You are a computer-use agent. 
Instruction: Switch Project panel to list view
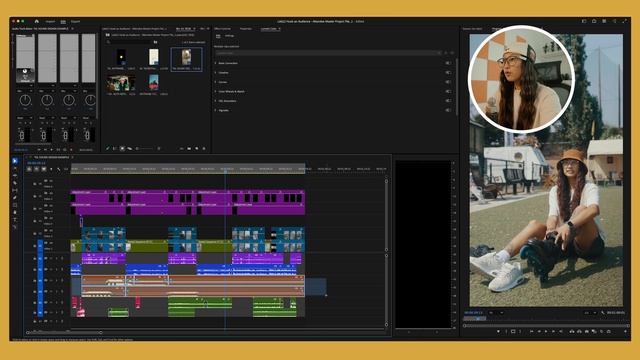[x=115, y=149]
